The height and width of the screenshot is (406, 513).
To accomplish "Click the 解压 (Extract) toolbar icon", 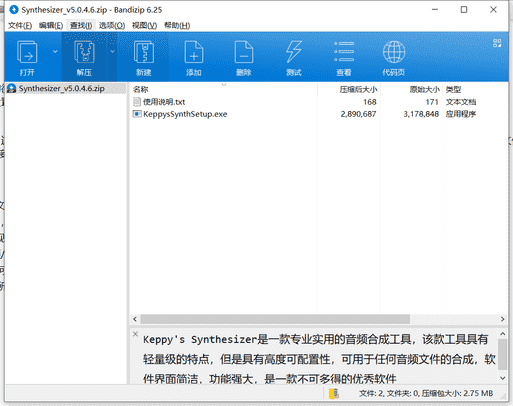I will pos(84,52).
